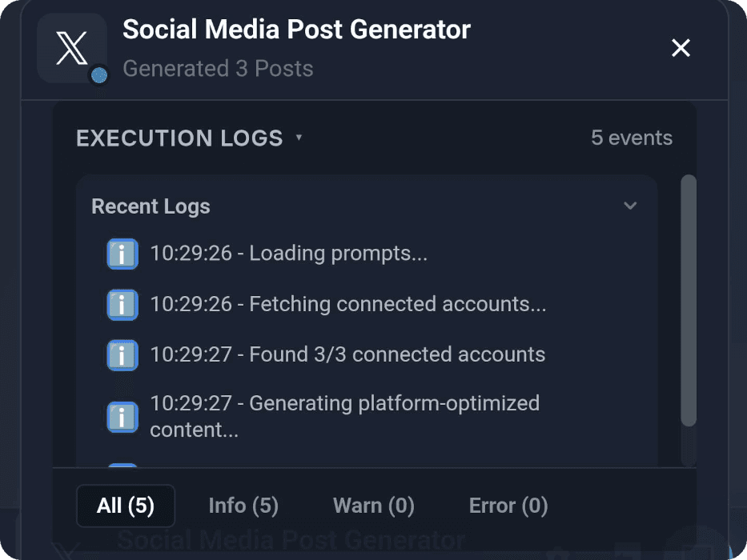Switch to the Warn (0) filter tab
The width and height of the screenshot is (747, 560).
(x=373, y=506)
